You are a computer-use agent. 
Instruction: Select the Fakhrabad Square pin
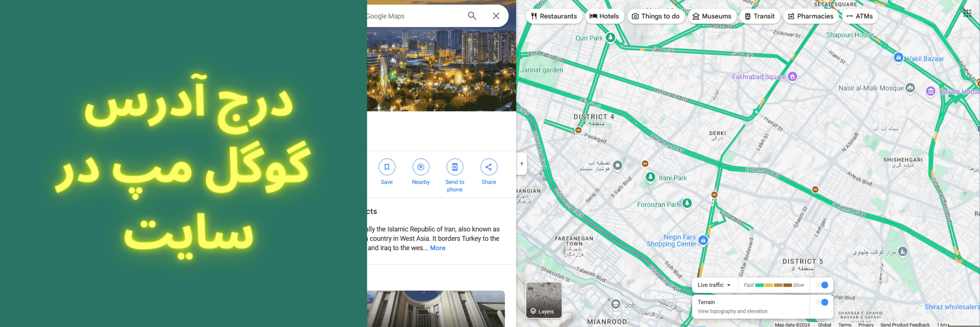point(792,77)
